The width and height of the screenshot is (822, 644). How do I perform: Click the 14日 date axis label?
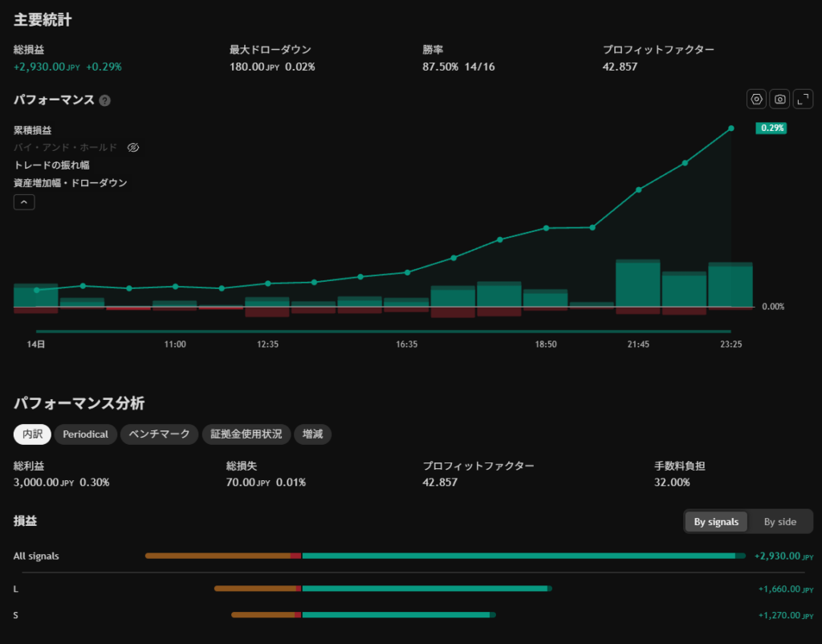coord(35,344)
